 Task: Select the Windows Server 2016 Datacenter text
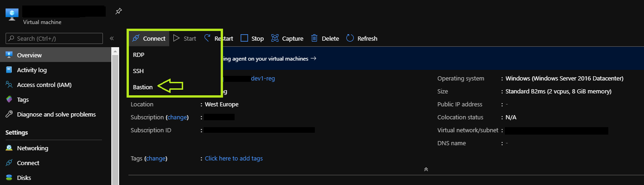(x=565, y=79)
